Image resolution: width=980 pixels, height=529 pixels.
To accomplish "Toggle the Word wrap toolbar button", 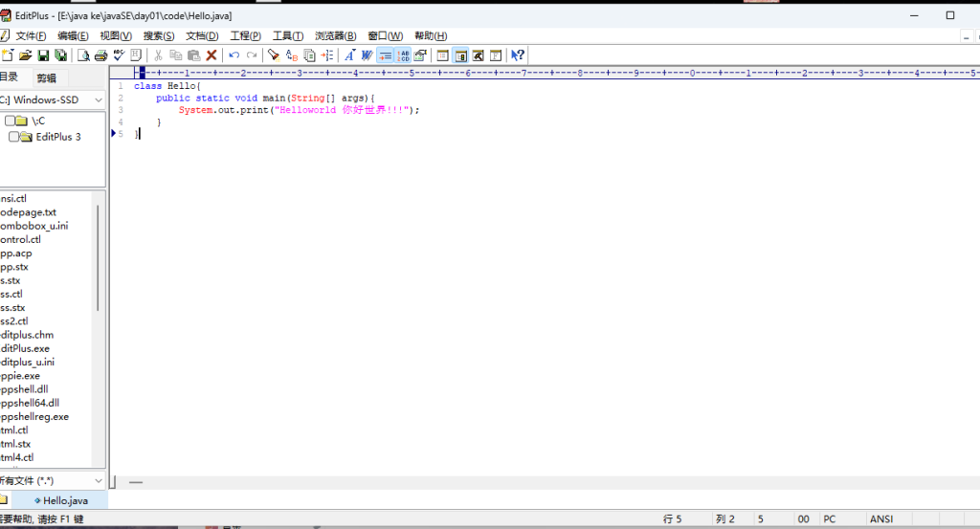I will [x=385, y=55].
